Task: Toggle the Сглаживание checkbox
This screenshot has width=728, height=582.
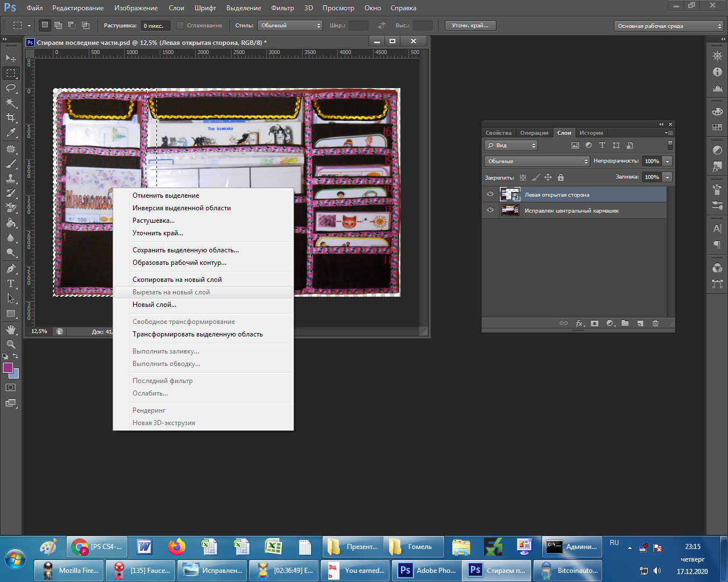Action: point(180,26)
